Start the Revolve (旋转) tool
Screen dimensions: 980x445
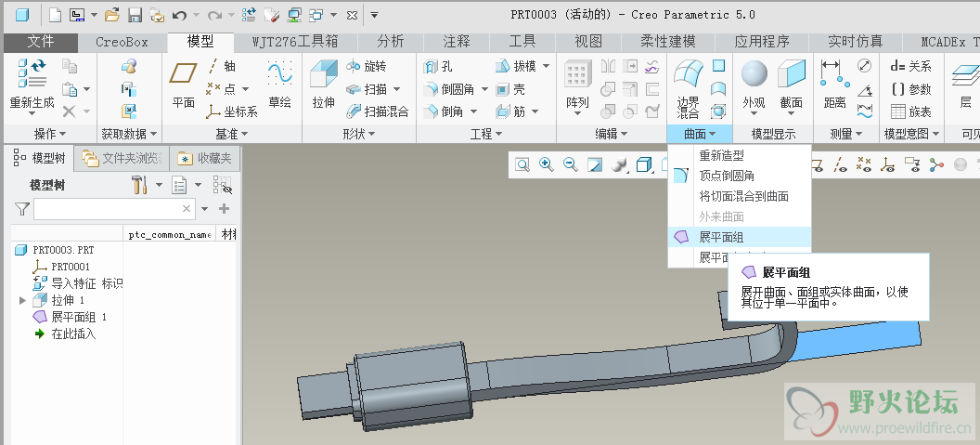[367, 66]
